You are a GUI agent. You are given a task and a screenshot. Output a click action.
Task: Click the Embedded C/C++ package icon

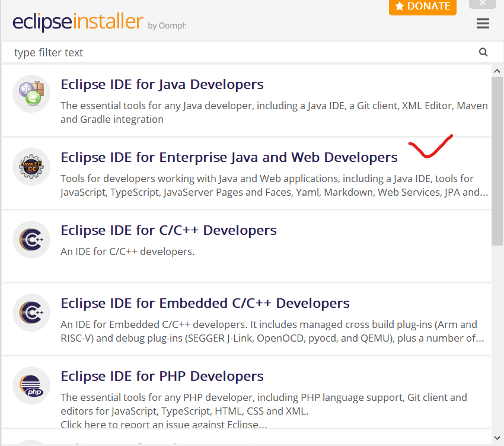pos(31,313)
